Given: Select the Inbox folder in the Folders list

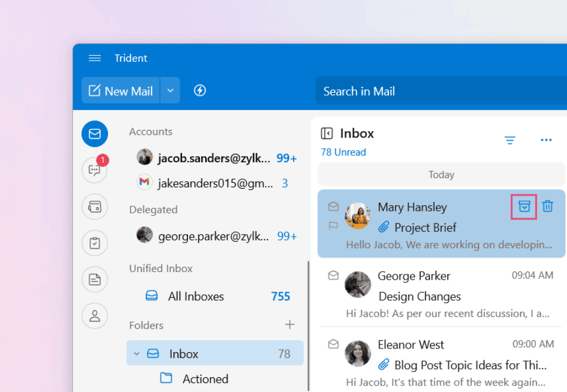Looking at the screenshot, I should 215,353.
